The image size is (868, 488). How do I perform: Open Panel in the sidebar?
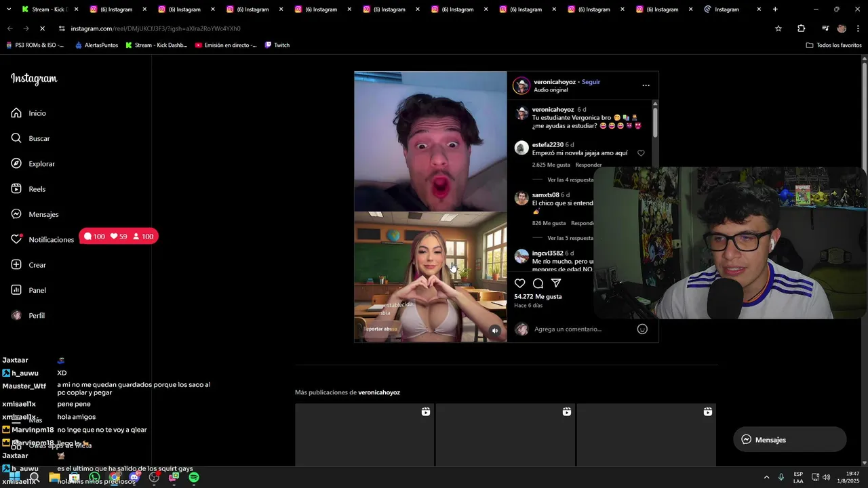[x=28, y=290]
